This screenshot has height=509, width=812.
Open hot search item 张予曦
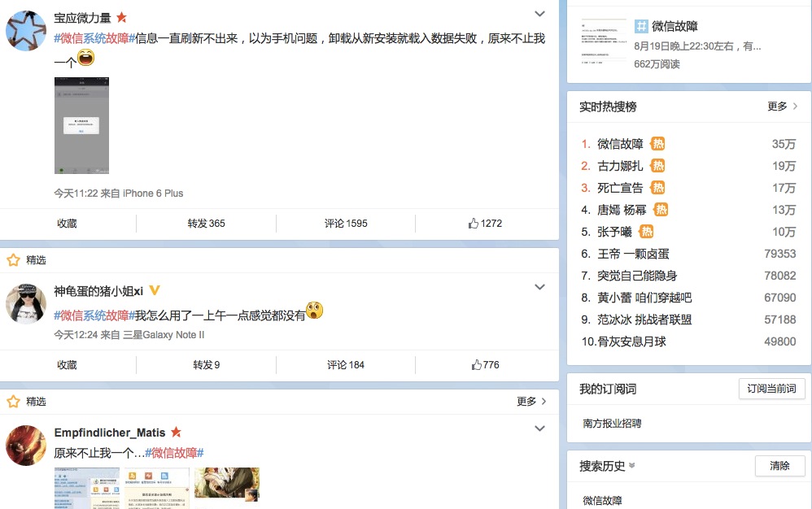[x=614, y=232]
